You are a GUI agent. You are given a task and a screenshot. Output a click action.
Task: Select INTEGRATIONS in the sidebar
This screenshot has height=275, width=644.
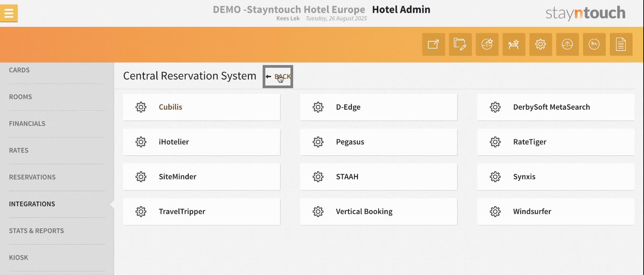click(x=32, y=204)
